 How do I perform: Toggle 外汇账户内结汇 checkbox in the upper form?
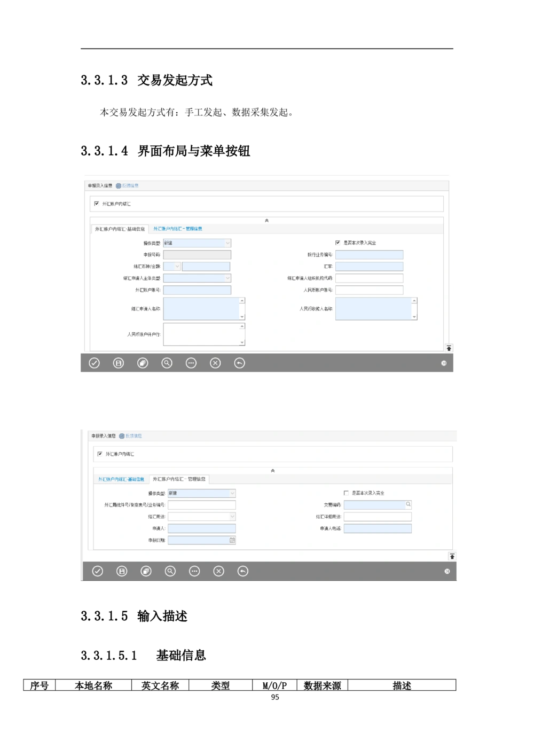(x=97, y=204)
